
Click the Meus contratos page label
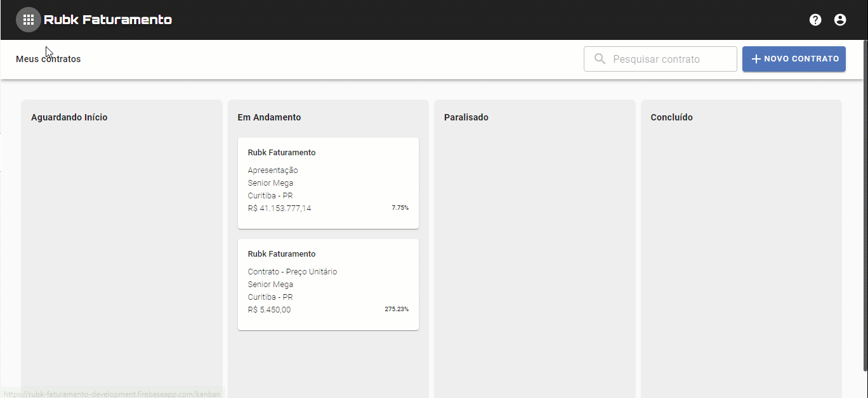[48, 59]
